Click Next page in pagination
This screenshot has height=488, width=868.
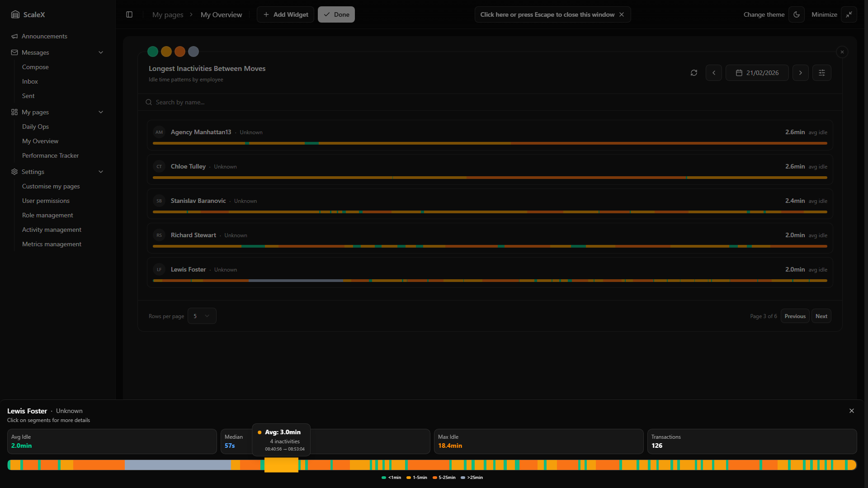821,316
